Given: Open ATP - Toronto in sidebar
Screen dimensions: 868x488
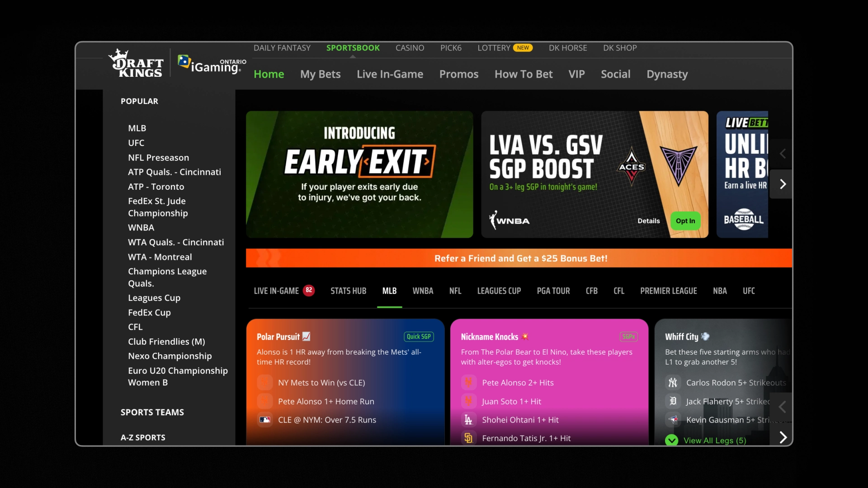Looking at the screenshot, I should (x=156, y=187).
